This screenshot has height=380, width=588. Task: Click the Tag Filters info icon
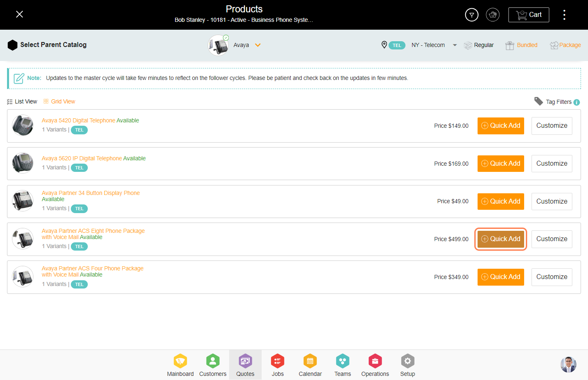point(576,102)
